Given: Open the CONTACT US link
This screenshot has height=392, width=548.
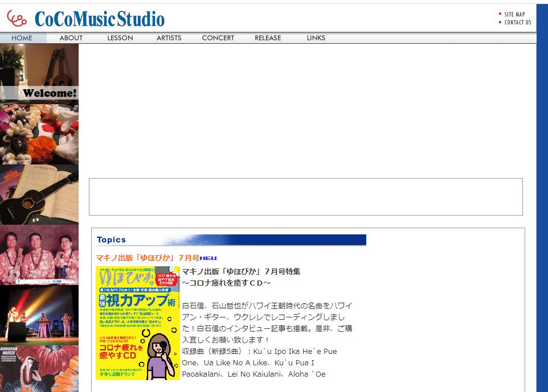Looking at the screenshot, I should tap(517, 23).
